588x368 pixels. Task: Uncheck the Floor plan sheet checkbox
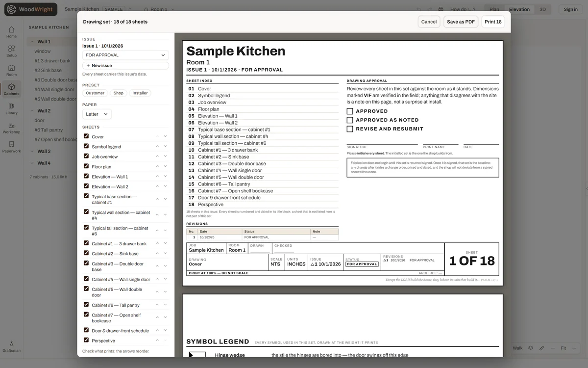[x=86, y=166]
